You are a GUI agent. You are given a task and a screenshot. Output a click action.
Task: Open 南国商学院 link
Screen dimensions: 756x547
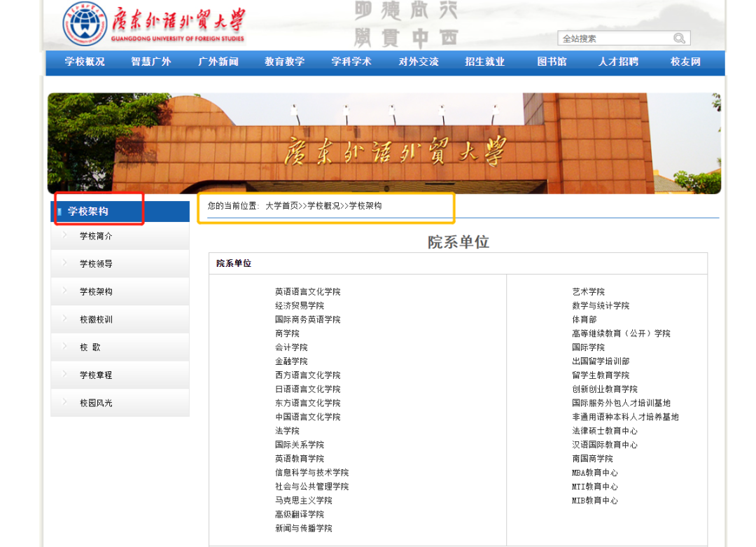[x=593, y=459]
